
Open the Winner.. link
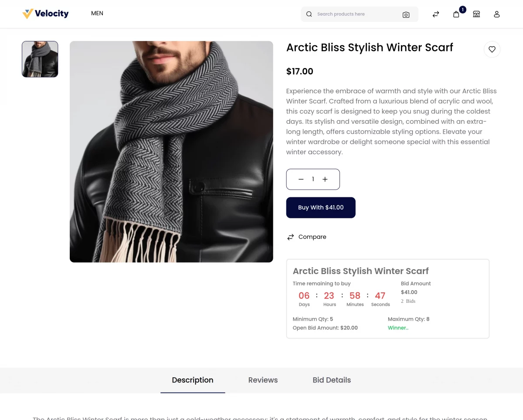coord(397,328)
